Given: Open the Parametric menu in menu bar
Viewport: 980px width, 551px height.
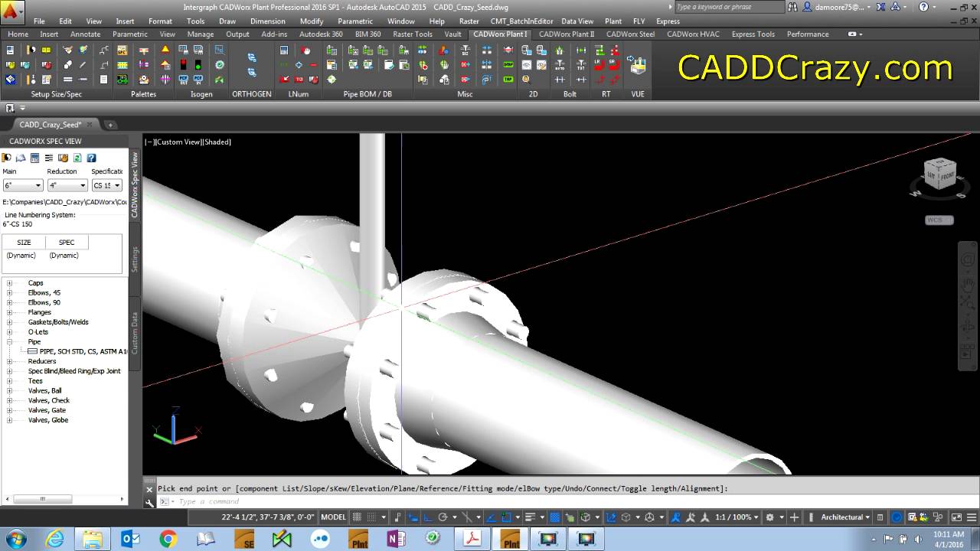Looking at the screenshot, I should click(x=355, y=21).
